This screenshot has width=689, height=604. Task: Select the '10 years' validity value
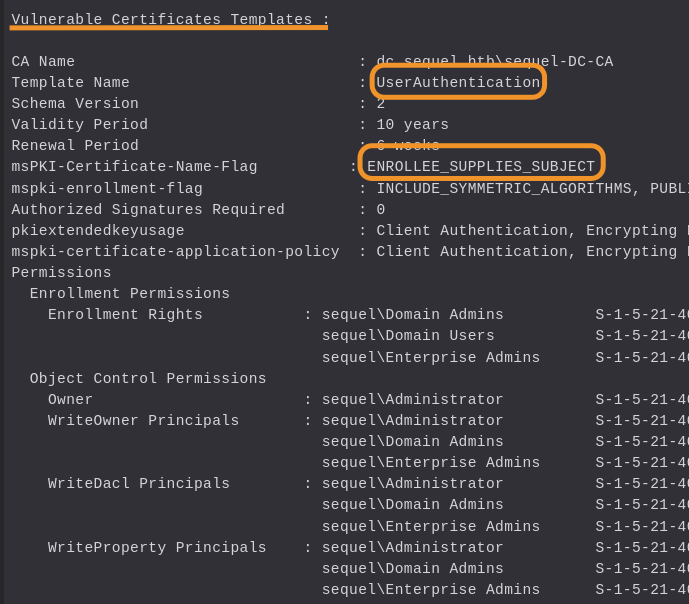[413, 124]
